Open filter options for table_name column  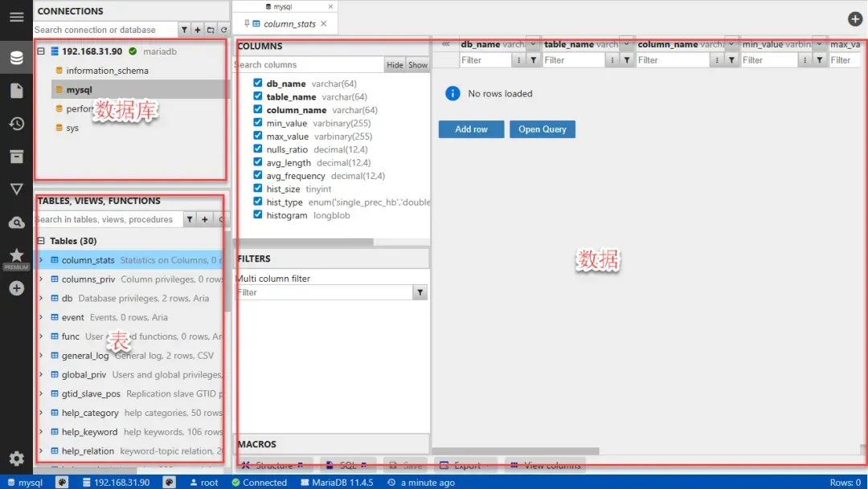[x=627, y=60]
